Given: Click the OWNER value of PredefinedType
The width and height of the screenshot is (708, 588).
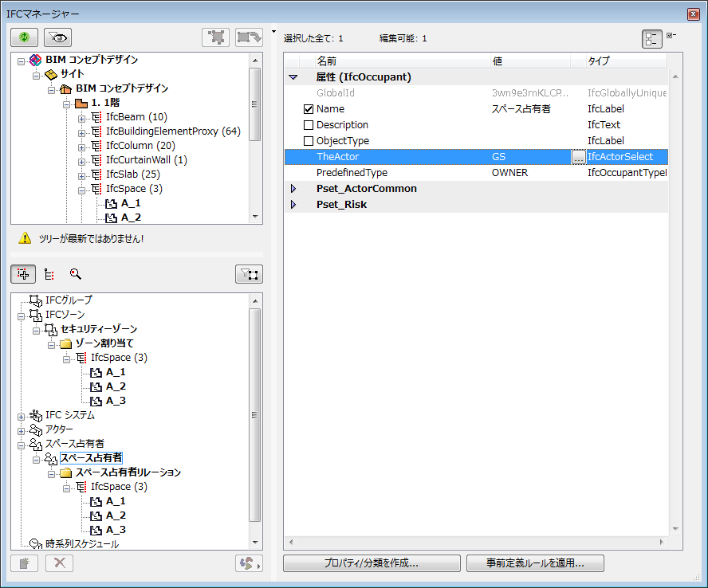Looking at the screenshot, I should [509, 173].
